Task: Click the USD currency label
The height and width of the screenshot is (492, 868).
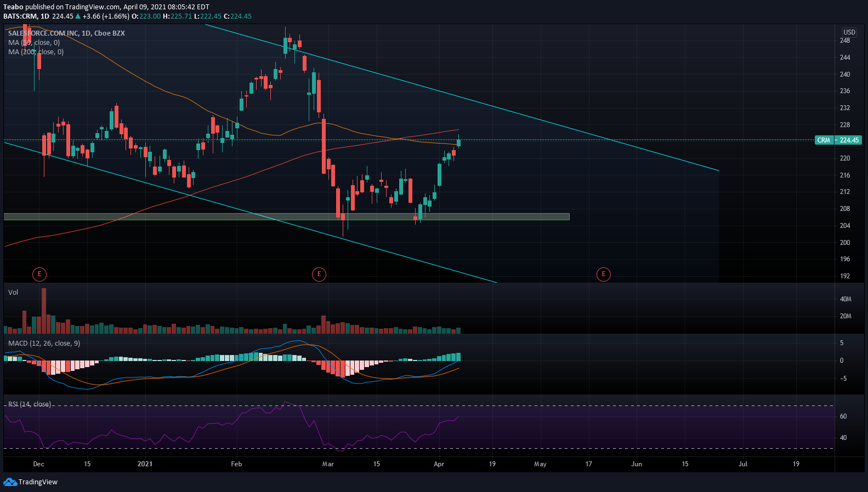Action: (x=849, y=32)
